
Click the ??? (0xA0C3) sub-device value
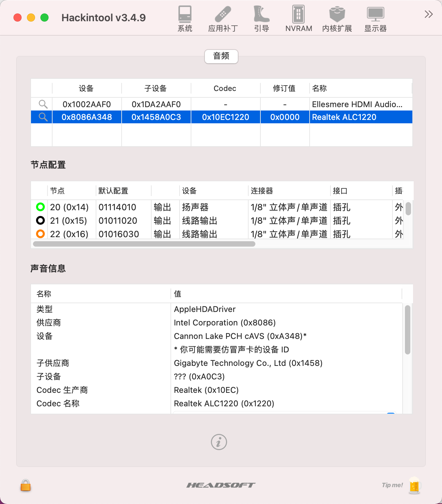[x=199, y=377]
